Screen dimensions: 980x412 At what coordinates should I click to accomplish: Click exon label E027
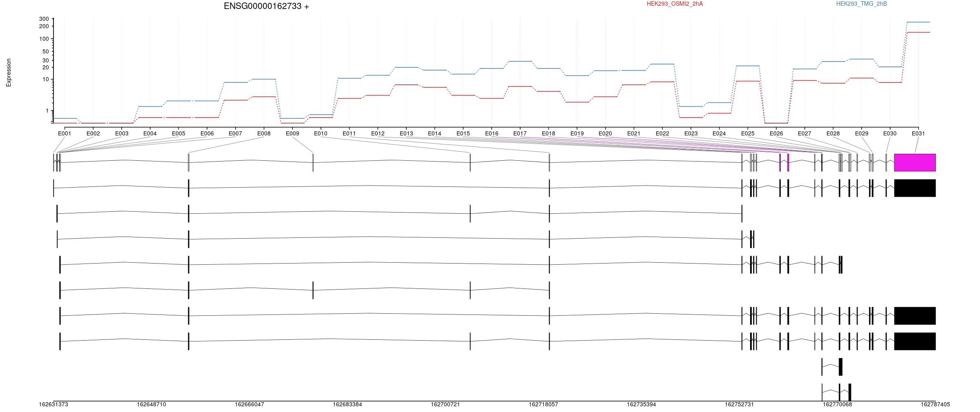click(x=804, y=133)
